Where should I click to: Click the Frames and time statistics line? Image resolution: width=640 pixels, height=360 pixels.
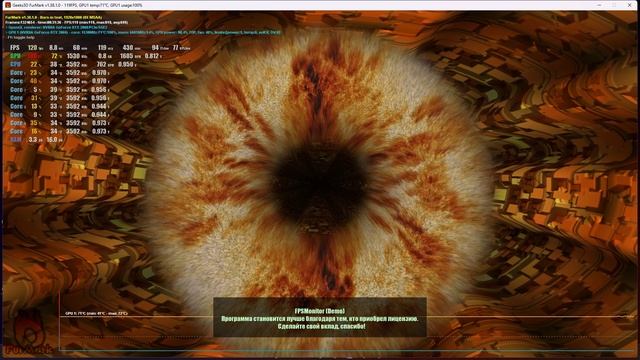[x=67, y=22]
